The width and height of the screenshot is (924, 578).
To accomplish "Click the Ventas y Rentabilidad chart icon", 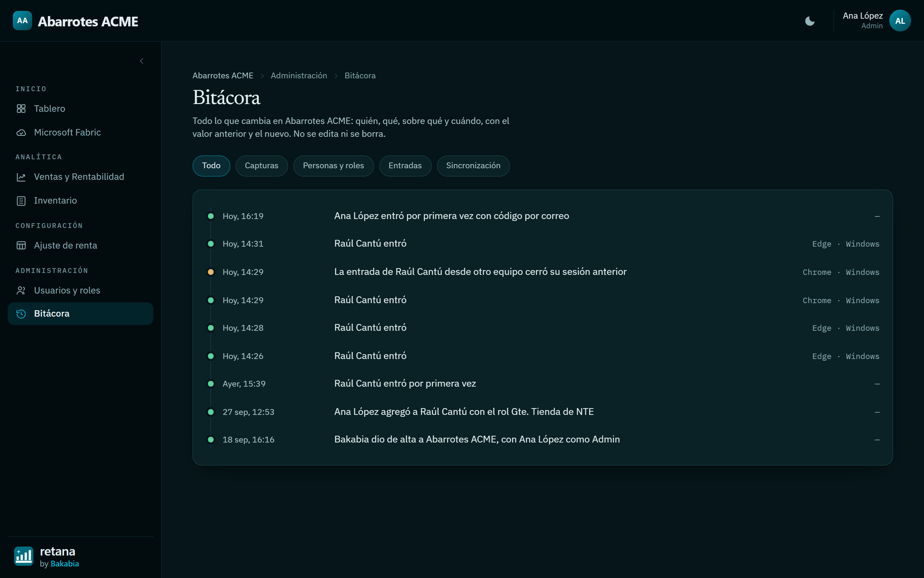I will click(21, 177).
